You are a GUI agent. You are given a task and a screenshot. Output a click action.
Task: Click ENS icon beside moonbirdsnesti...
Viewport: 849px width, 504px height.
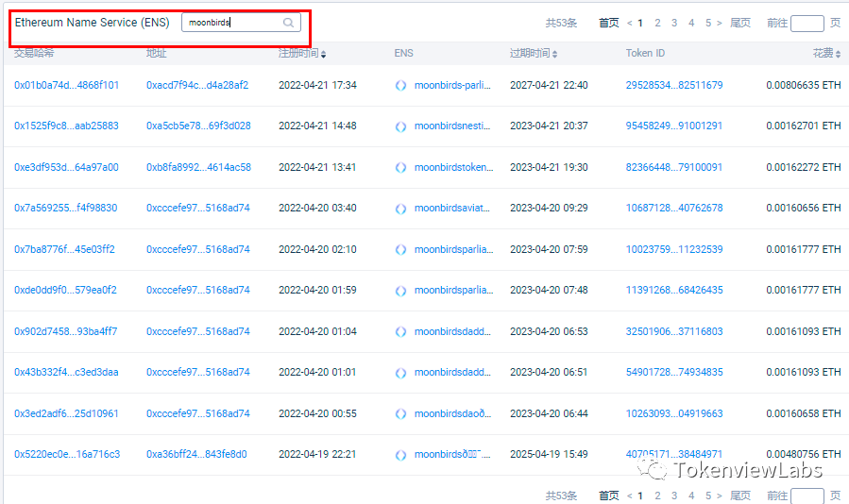400,126
